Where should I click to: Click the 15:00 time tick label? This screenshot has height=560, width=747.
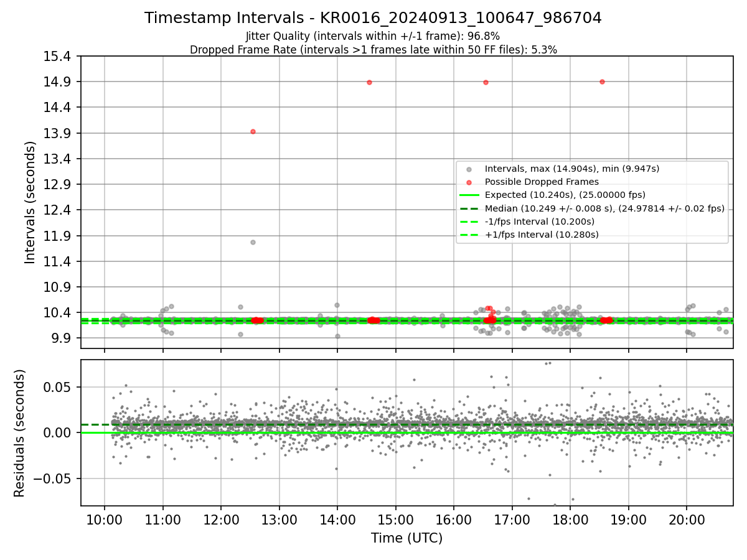395,520
